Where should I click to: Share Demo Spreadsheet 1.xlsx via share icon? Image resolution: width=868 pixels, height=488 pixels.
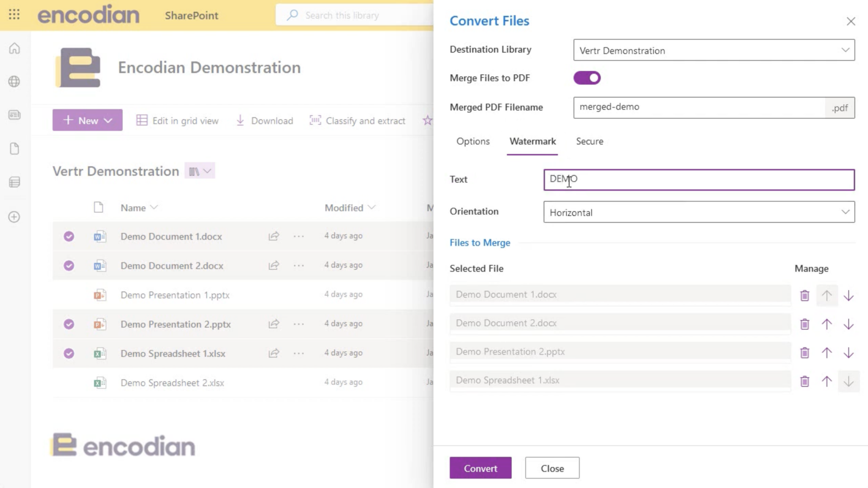[274, 353]
